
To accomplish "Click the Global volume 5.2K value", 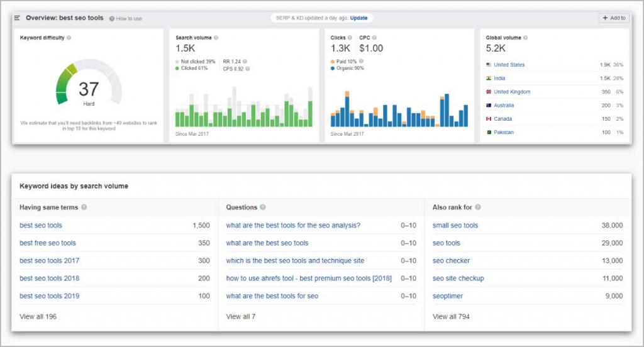I will coord(496,48).
